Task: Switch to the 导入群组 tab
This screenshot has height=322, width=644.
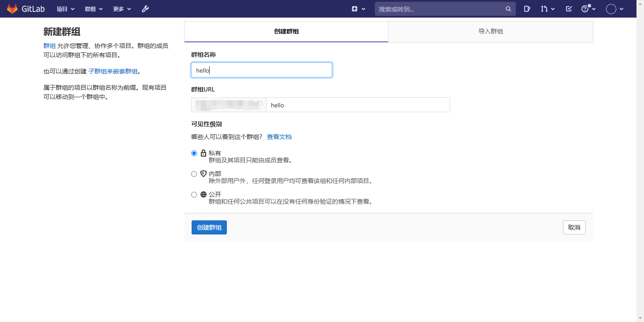Action: [490, 32]
